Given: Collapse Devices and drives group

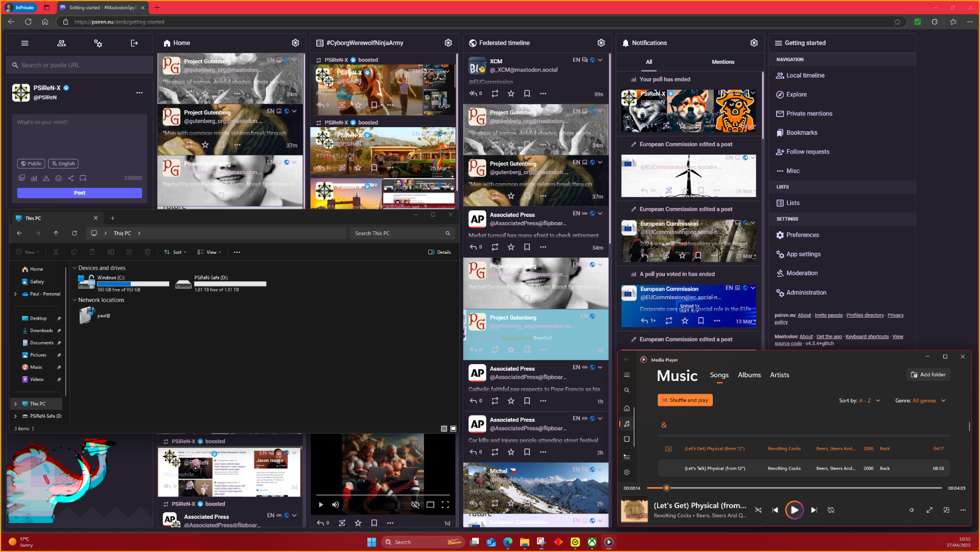Looking at the screenshot, I should (x=75, y=268).
